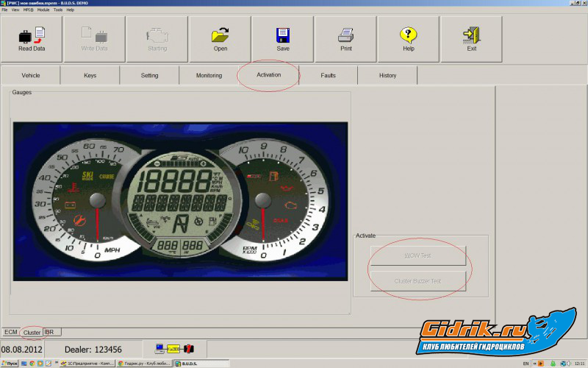Open the Setting tab
Image resolution: width=588 pixels, height=368 pixels.
pos(149,75)
